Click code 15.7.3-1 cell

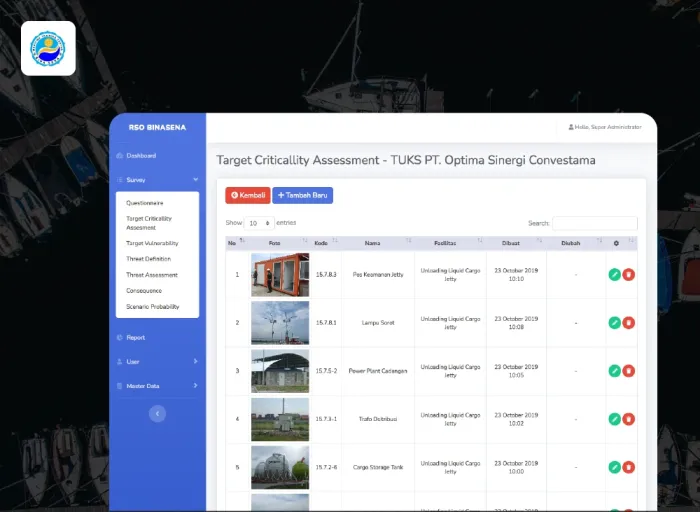pos(326,419)
